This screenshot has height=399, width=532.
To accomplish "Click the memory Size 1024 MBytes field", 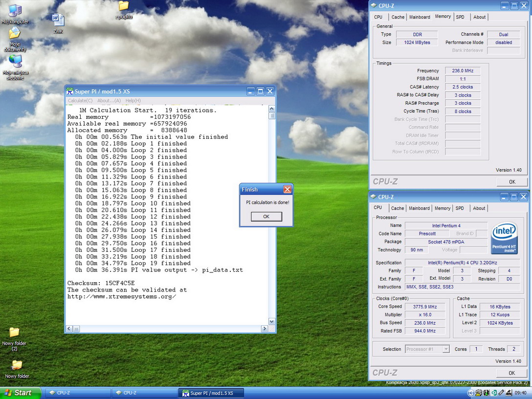I will pyautogui.click(x=417, y=43).
